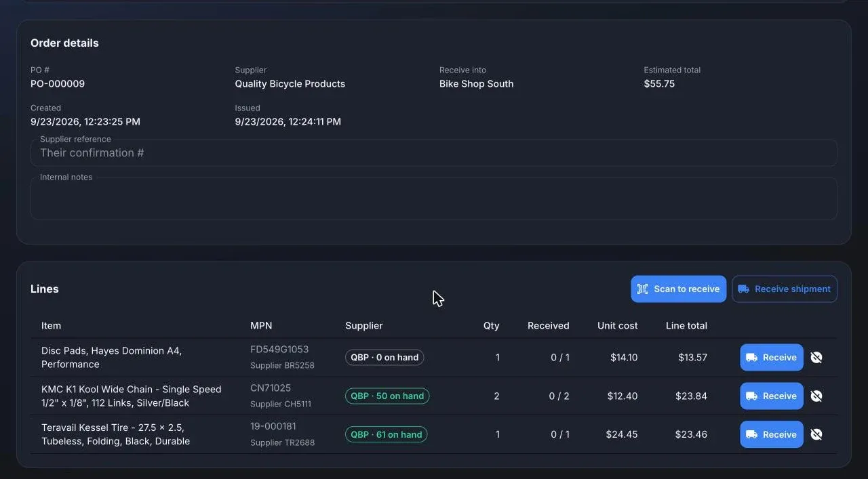Click the line total $23.84
The image size is (868, 479).
[691, 396]
